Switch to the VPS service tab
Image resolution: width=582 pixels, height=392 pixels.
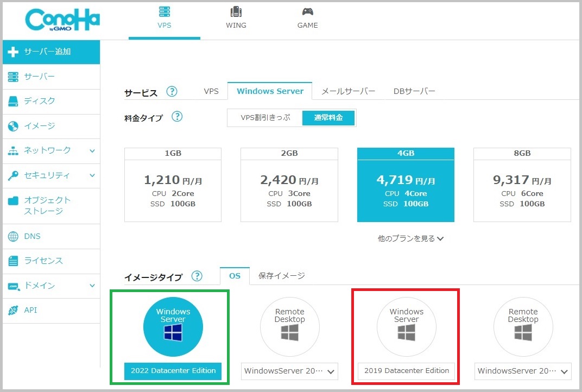click(x=211, y=91)
